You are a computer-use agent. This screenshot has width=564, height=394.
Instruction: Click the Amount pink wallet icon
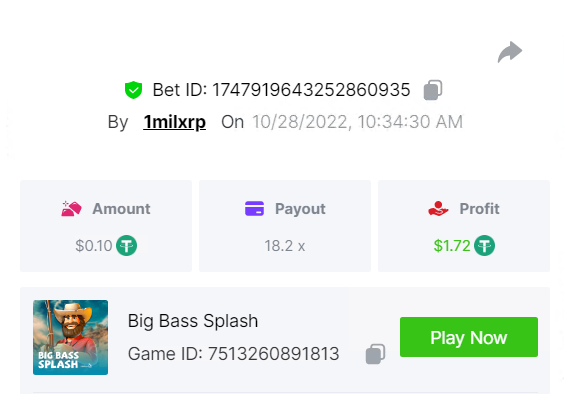point(71,209)
